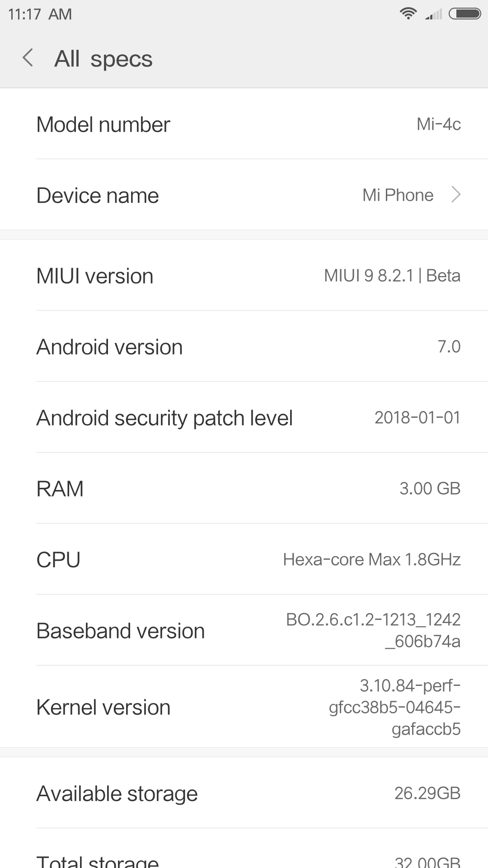Screen dimensions: 488x868
Task: Tap the Wi-Fi status icon
Action: click(x=408, y=14)
